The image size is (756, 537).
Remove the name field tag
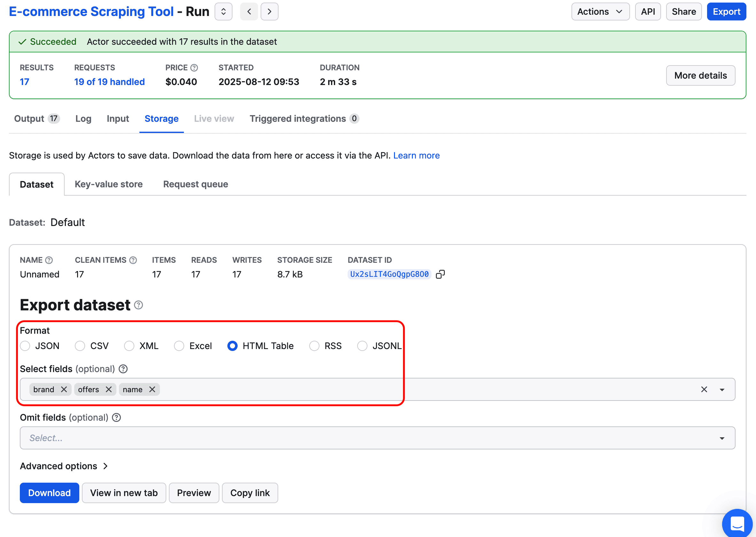point(152,390)
